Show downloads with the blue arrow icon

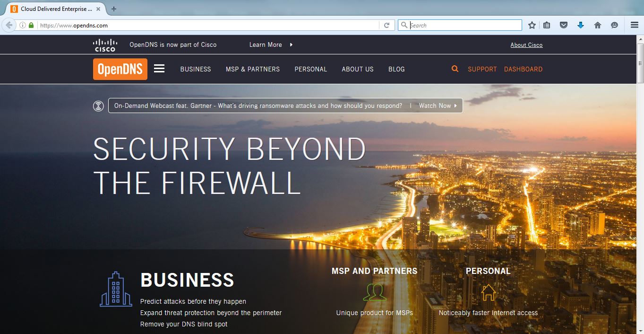[x=581, y=25]
